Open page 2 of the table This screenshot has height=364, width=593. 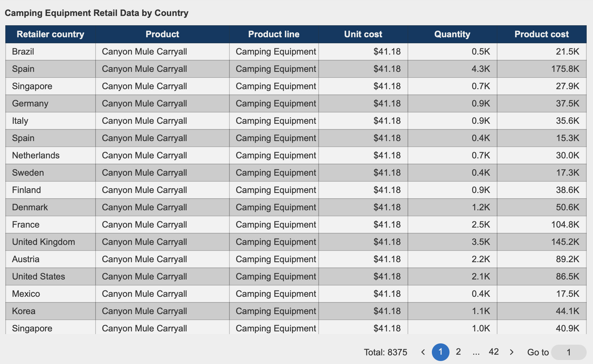(x=458, y=352)
